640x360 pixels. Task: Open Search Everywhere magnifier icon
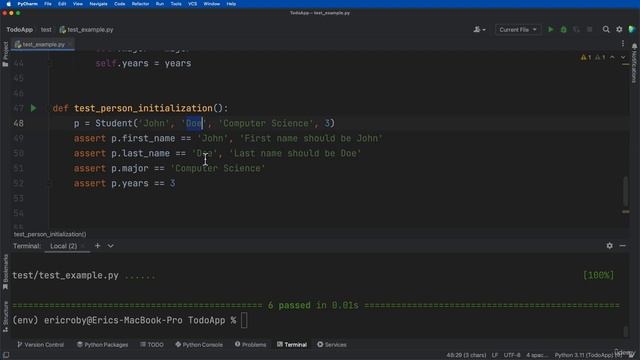[x=606, y=29]
